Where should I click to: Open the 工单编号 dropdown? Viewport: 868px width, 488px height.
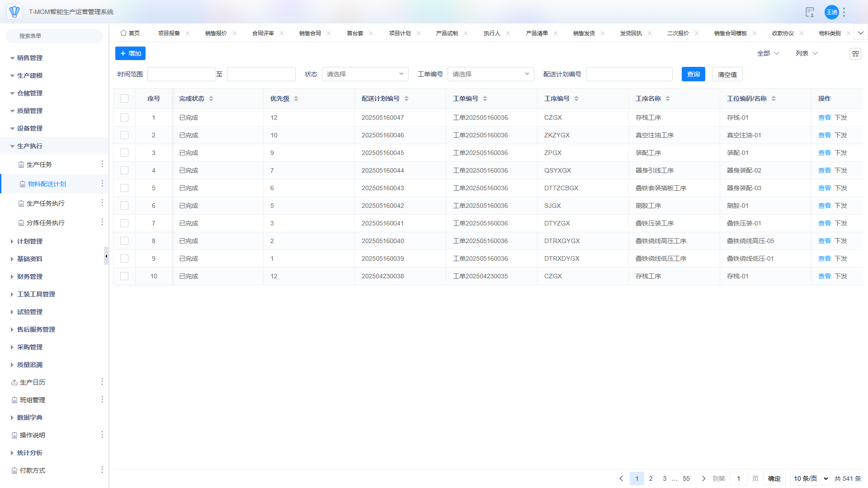coord(491,74)
